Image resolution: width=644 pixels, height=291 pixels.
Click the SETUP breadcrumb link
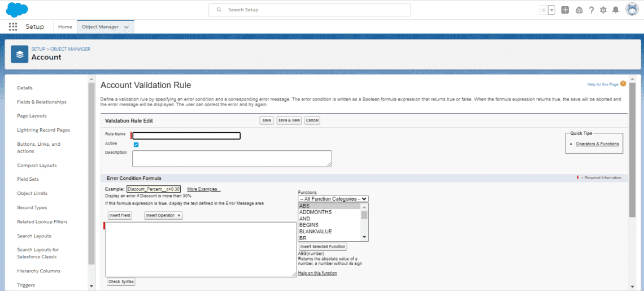[38, 49]
